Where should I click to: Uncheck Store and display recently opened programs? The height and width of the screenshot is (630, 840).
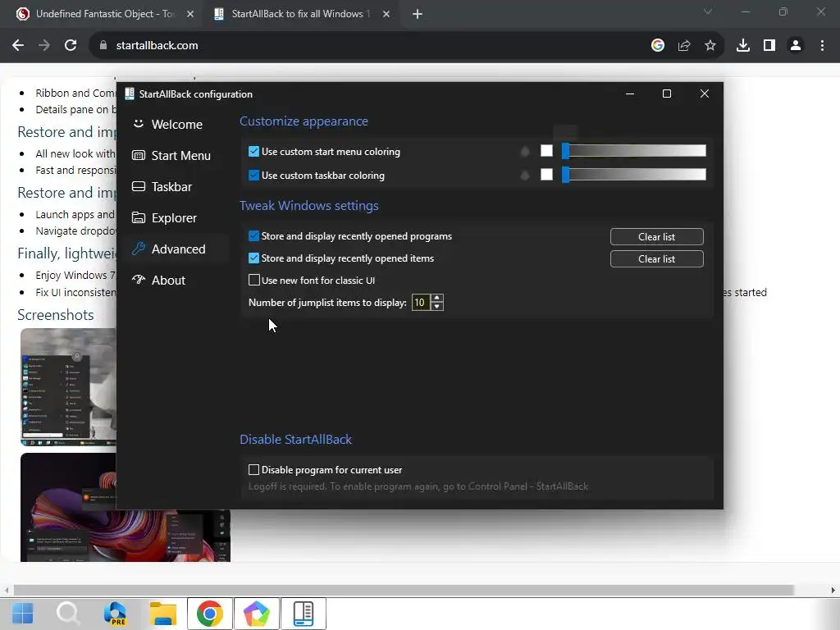pyautogui.click(x=254, y=235)
